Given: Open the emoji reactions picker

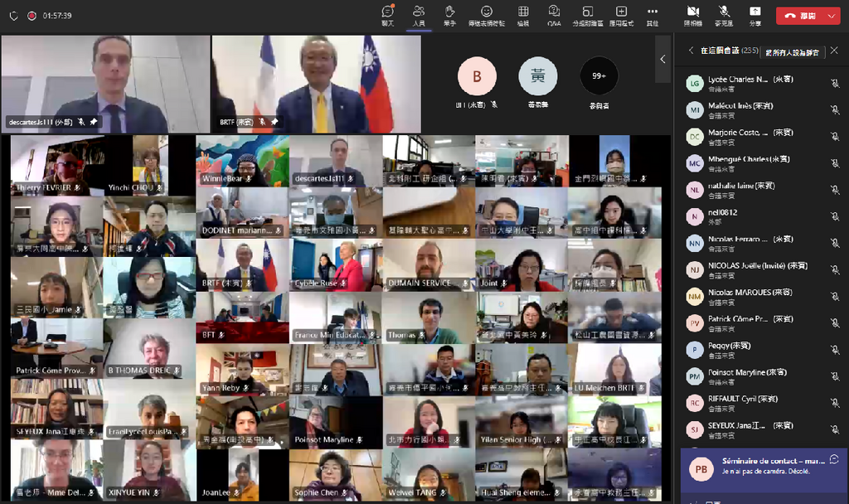Looking at the screenshot, I should 487,14.
